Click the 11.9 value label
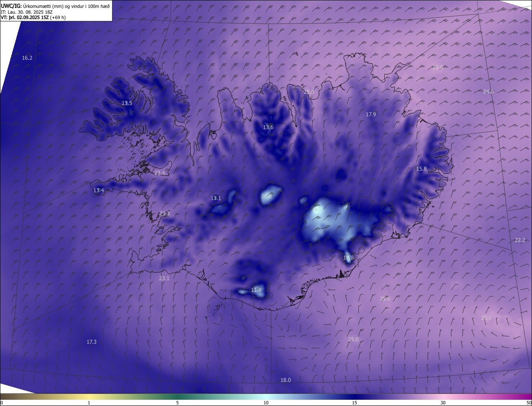Screen dimensions: 532x406 tap(256, 290)
